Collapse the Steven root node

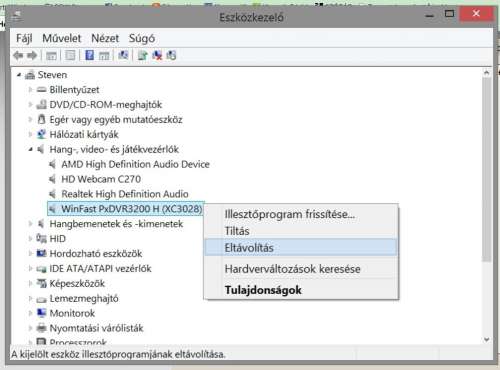(19, 75)
